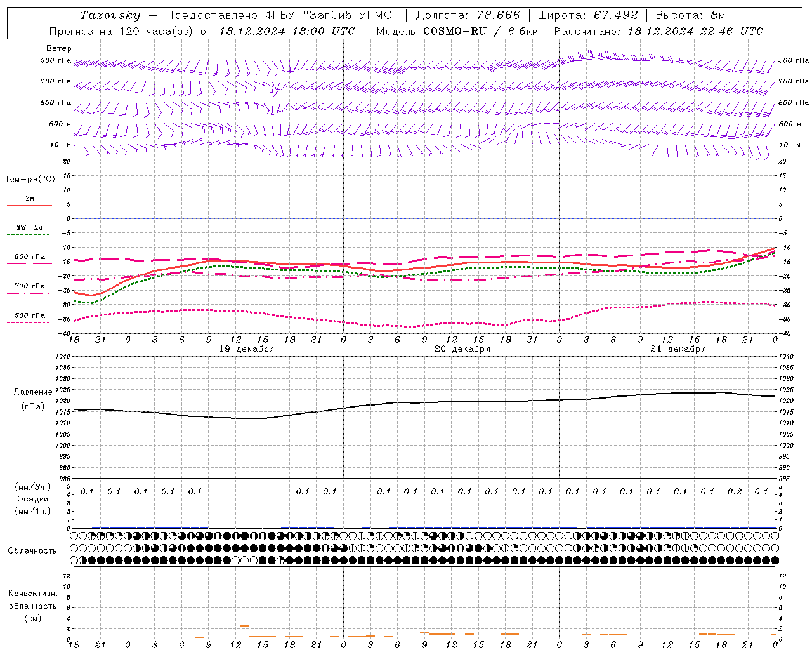Click the Широта: 67.492 value
The width and height of the screenshot is (812, 650).
pyautogui.click(x=587, y=15)
